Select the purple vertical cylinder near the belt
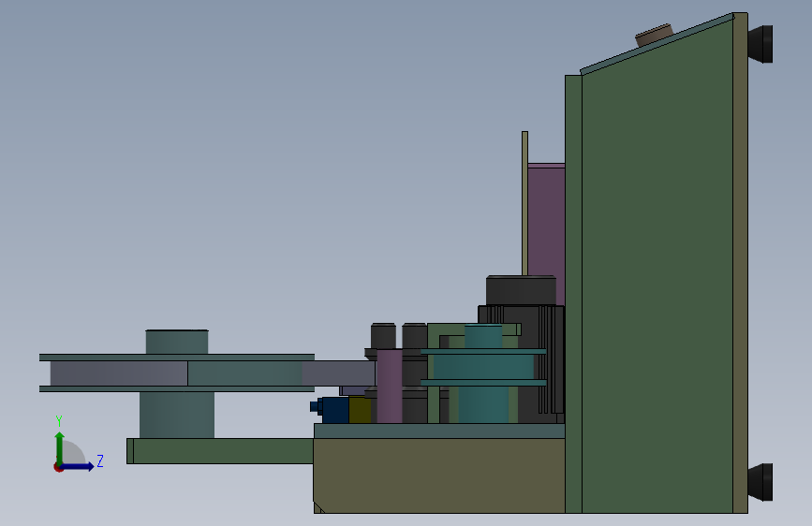The width and height of the screenshot is (812, 526). 390,387
